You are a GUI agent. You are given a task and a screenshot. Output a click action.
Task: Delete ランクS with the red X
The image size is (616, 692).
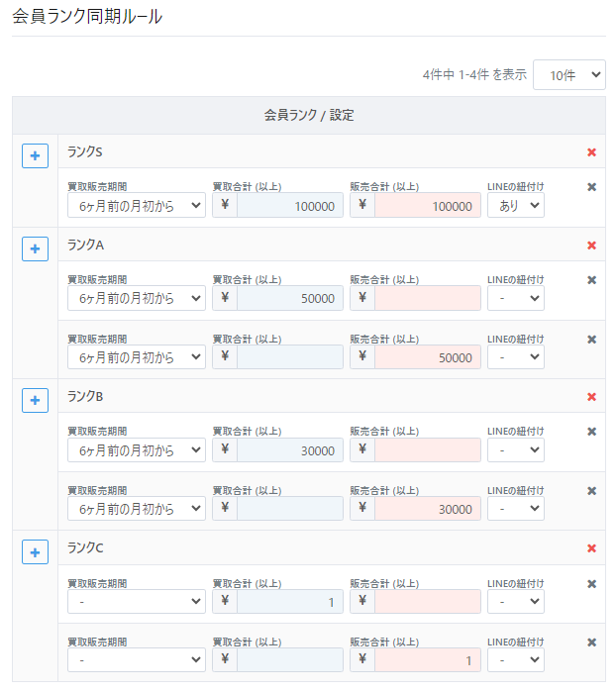591,152
